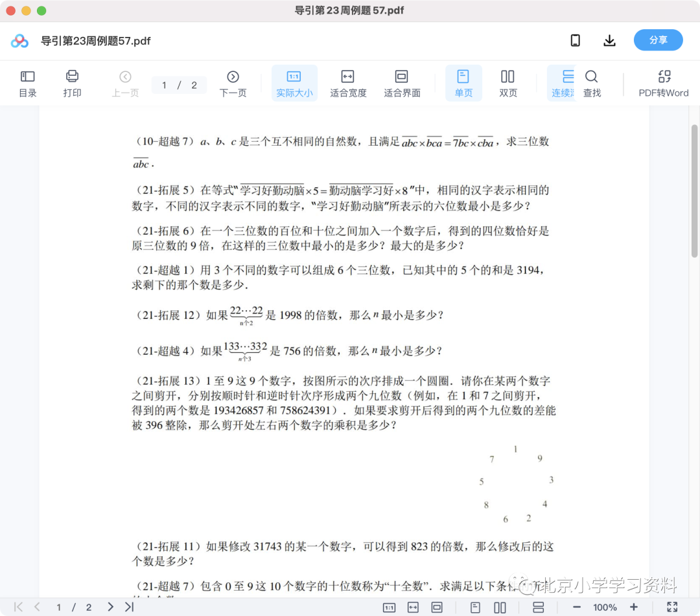Image resolution: width=700 pixels, height=616 pixels.
Task: Jump to last page in bottom bar
Action: 130,607
